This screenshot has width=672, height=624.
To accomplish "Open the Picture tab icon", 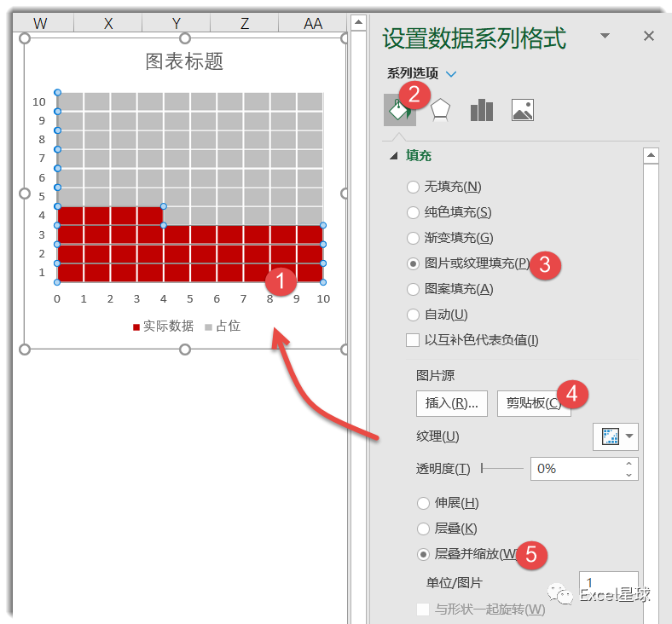I will click(x=523, y=110).
